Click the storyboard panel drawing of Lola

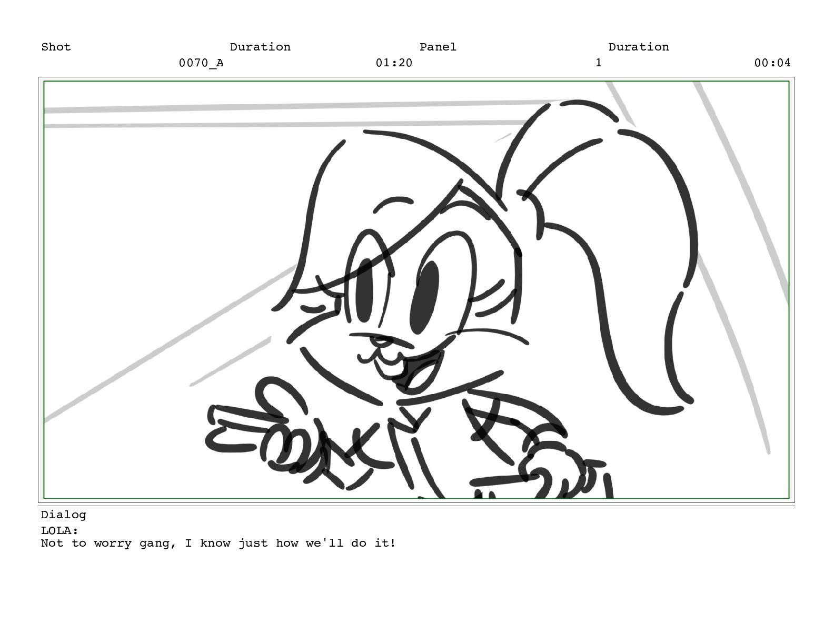[416, 289]
